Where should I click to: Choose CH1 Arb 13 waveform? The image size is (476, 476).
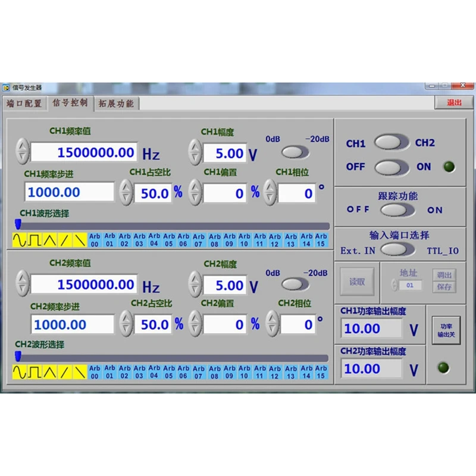click(291, 240)
